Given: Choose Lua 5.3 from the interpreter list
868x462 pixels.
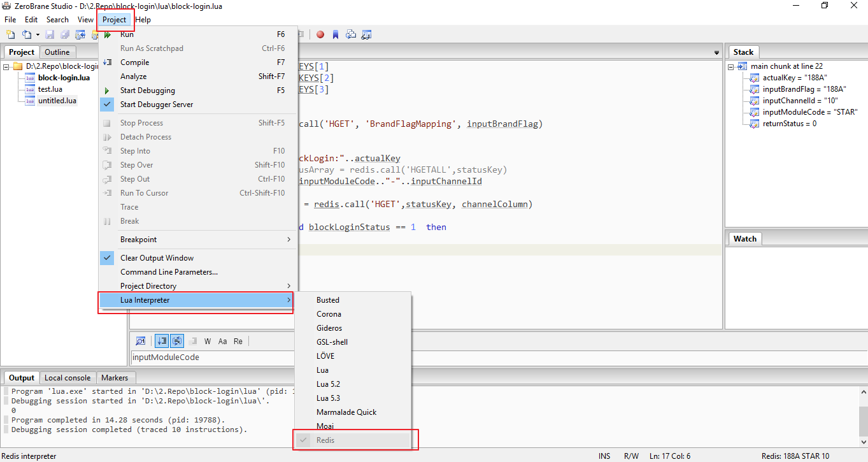Looking at the screenshot, I should pos(329,398).
